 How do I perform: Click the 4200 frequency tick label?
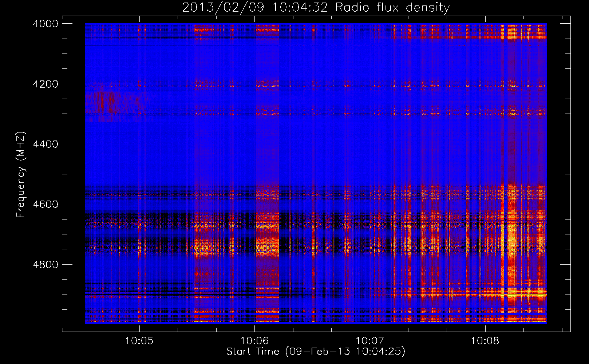(46, 84)
